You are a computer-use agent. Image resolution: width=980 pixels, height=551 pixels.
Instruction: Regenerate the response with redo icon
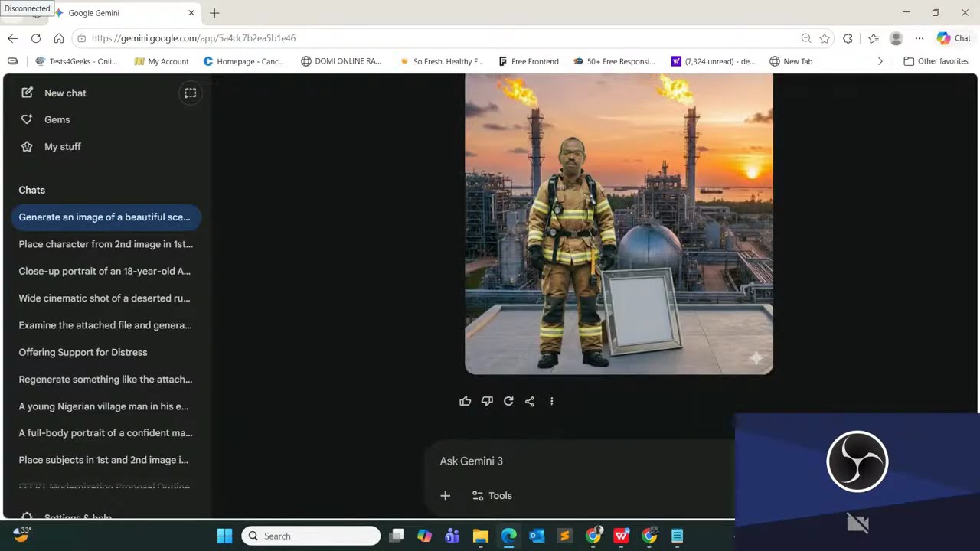(508, 401)
